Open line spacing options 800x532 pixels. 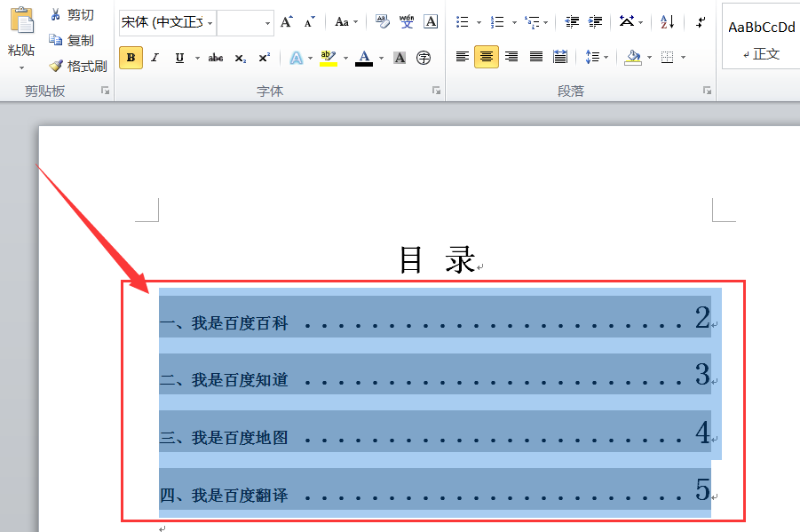(597, 57)
